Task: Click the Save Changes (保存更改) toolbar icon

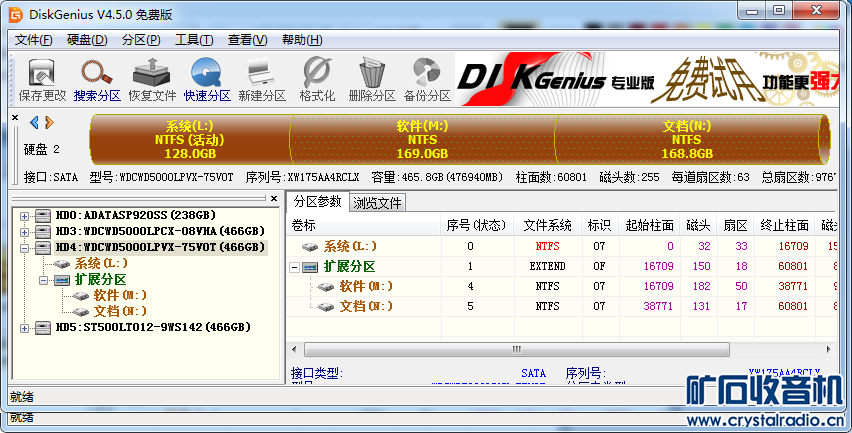Action: 42,79
